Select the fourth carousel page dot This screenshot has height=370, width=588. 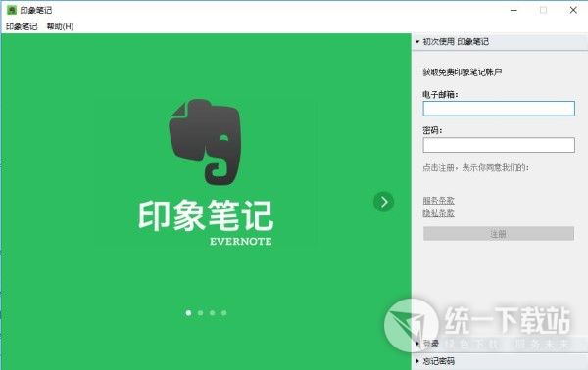(223, 312)
